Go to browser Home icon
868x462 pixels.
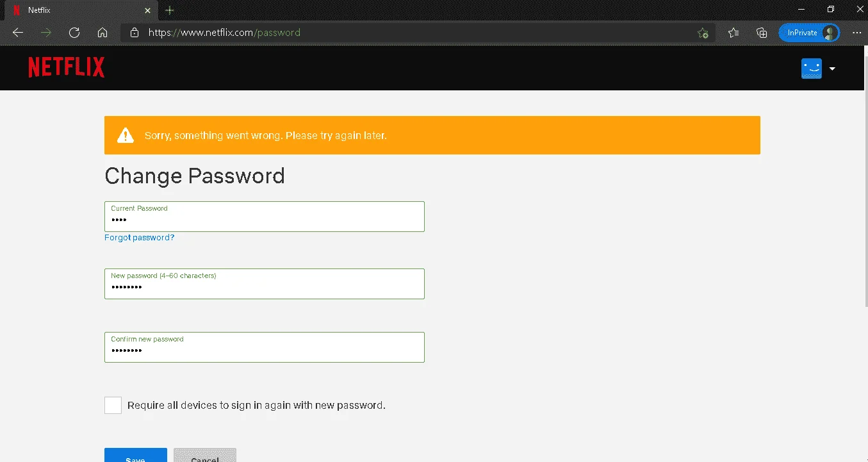click(x=102, y=33)
